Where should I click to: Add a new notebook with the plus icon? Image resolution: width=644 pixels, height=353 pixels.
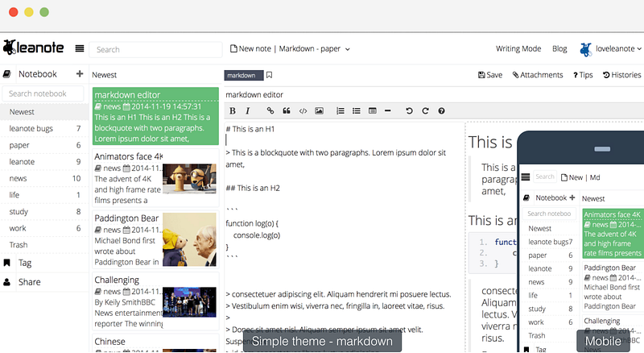(80, 73)
